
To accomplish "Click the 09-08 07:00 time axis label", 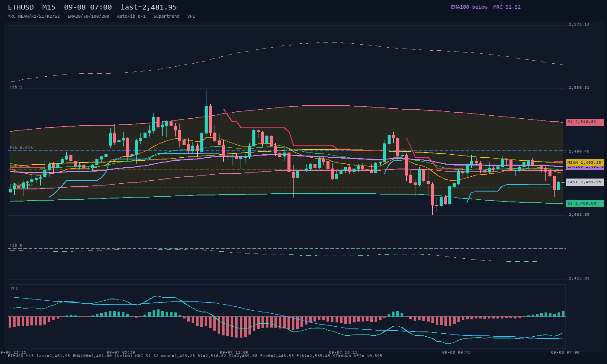I will pos(565,352).
